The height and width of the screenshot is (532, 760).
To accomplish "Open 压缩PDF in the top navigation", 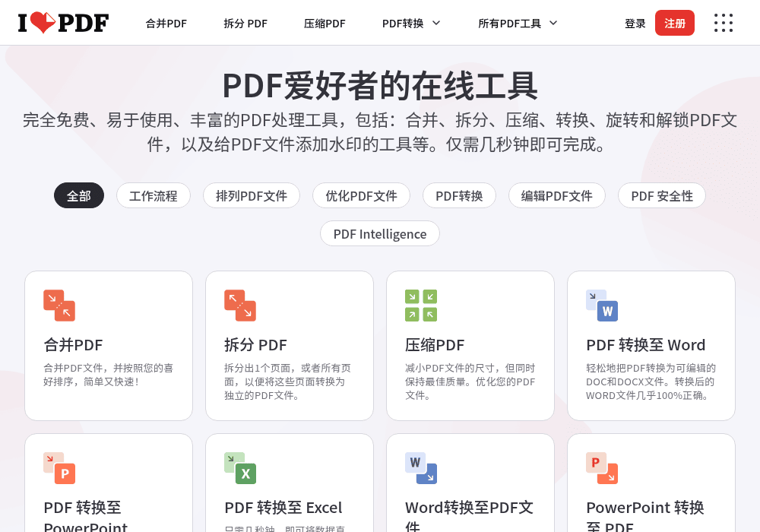I will point(325,24).
